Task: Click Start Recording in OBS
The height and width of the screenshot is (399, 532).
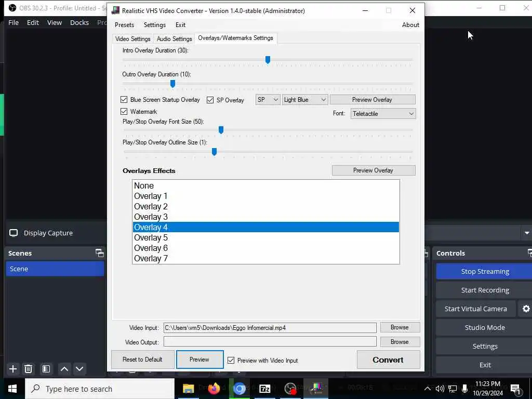Action: 485,290
